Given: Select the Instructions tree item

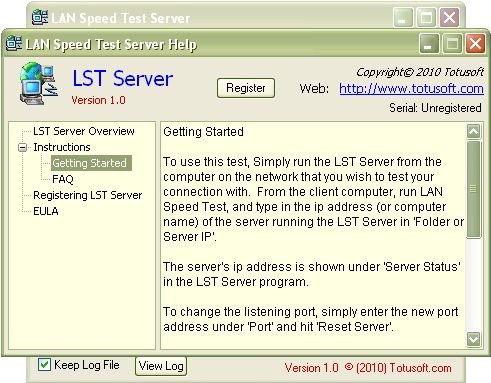Looking at the screenshot, I should click(62, 147).
